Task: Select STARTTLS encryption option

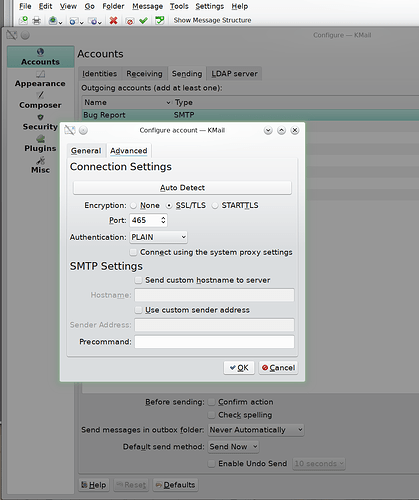Action: click(235, 205)
